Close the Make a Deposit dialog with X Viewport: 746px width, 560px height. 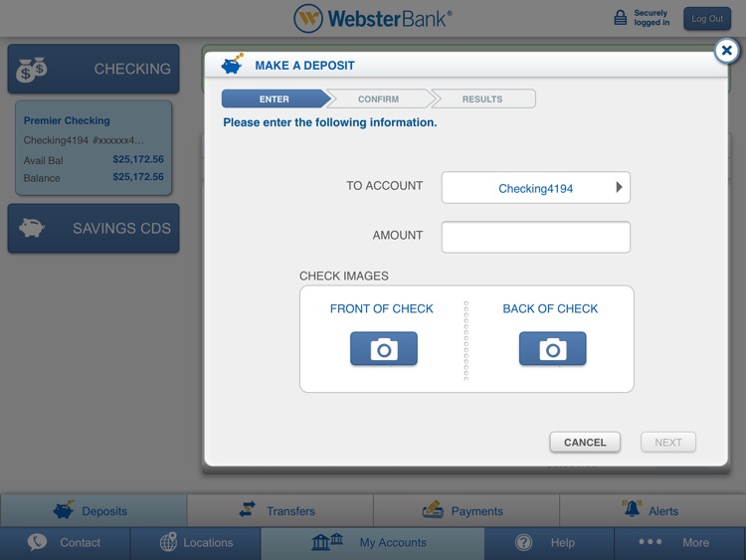click(726, 51)
